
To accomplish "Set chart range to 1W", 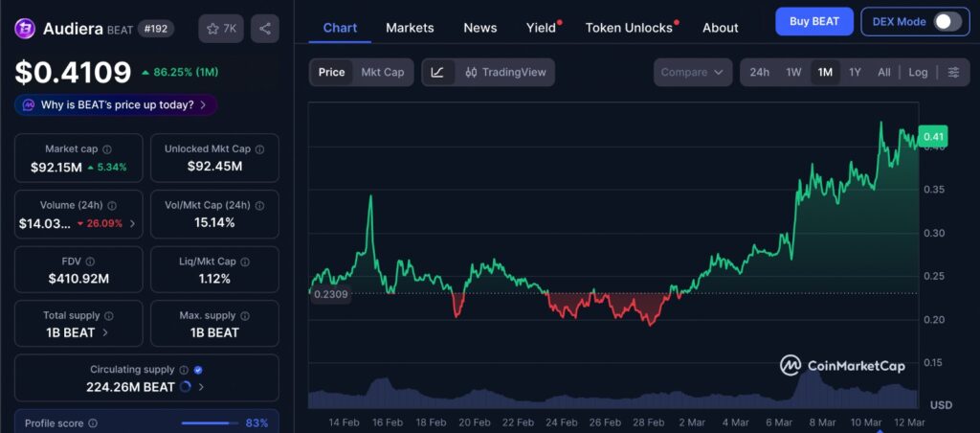I will point(793,72).
